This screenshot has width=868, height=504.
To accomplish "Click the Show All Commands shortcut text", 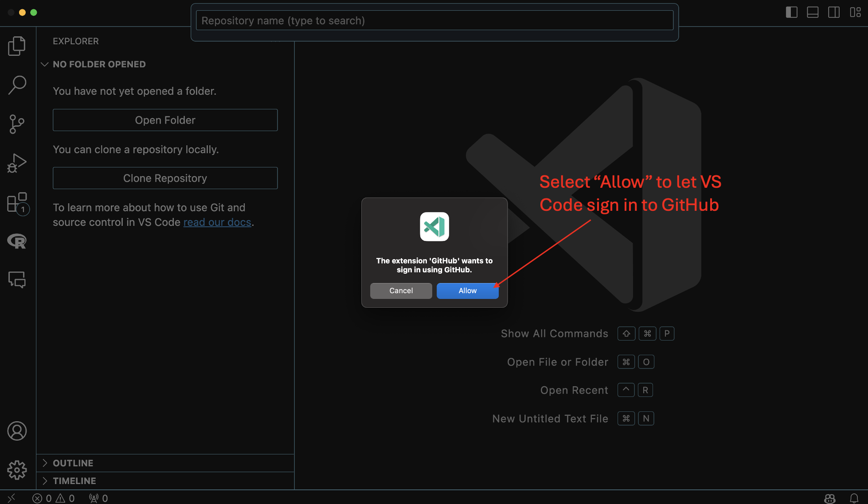I will click(x=555, y=333).
